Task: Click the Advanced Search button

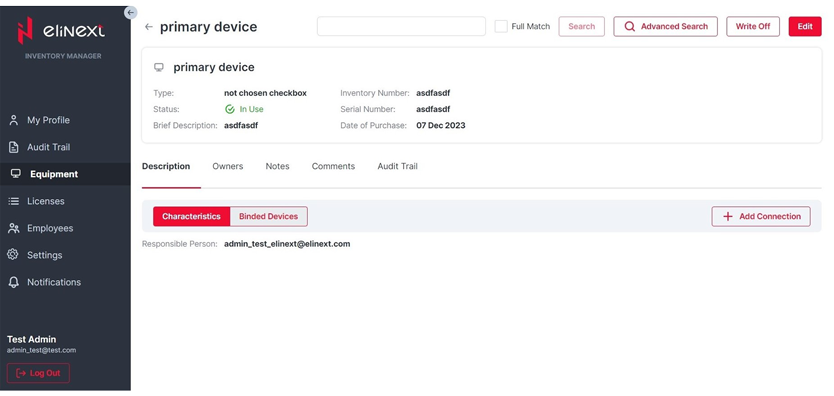Action: click(665, 27)
